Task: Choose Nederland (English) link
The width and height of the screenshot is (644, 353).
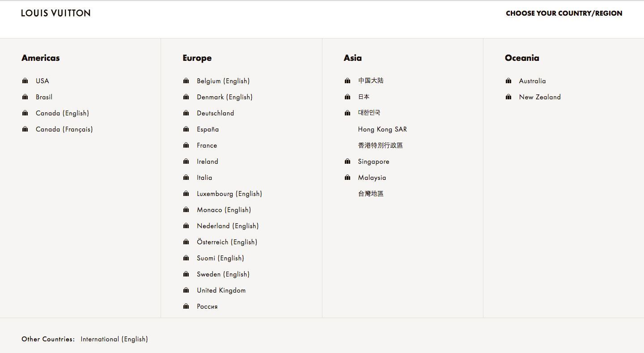Action: click(228, 226)
